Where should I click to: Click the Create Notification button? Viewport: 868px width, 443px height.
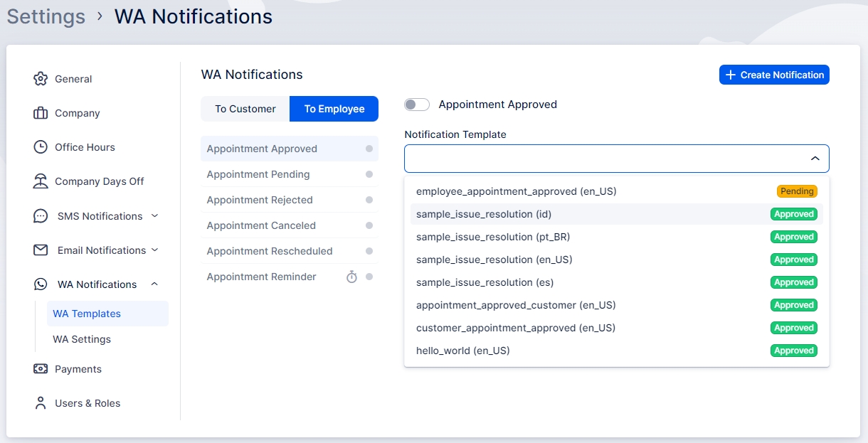[774, 75]
